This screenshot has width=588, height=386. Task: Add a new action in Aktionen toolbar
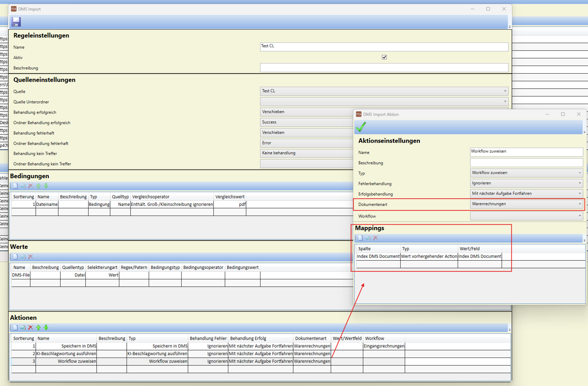15,327
